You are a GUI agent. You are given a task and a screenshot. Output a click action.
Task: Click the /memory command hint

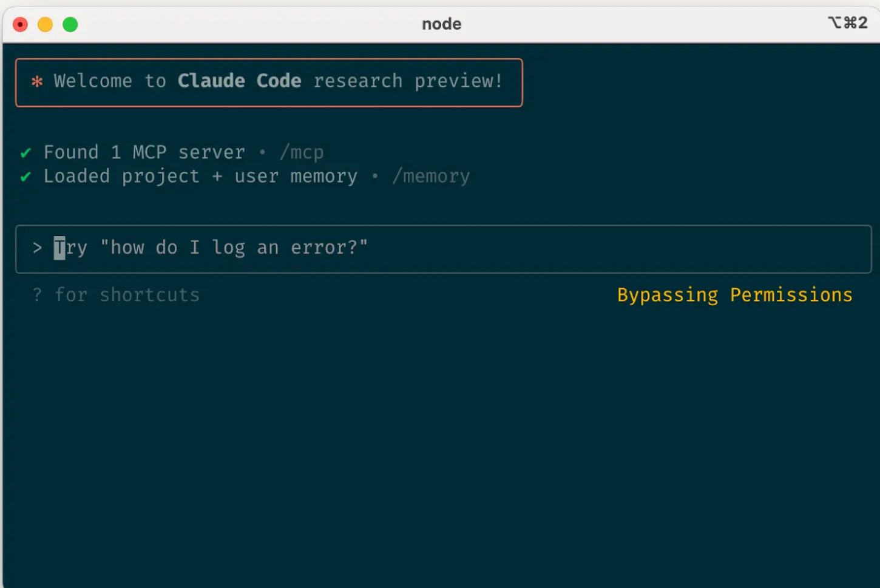click(430, 177)
